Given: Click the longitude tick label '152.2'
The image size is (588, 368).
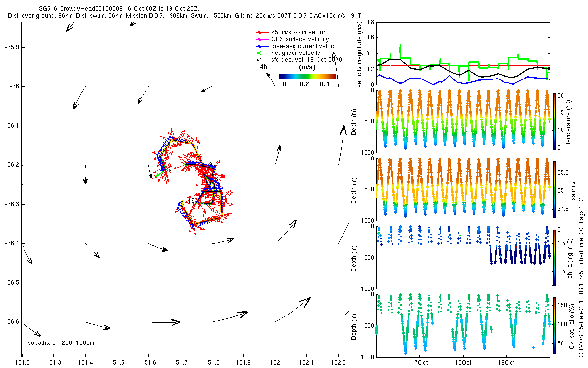Looking at the screenshot, I should [338, 363].
